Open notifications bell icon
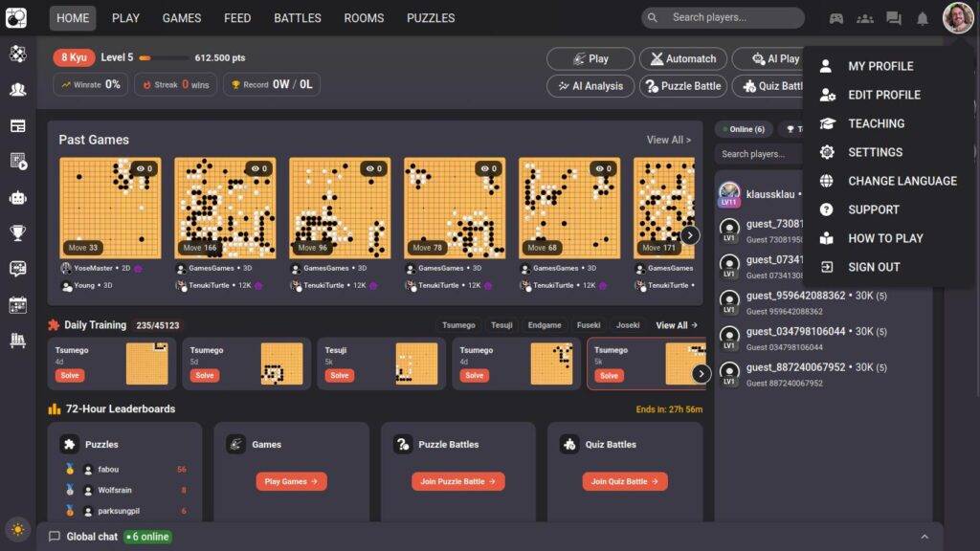Viewport: 980px width, 551px height. (x=922, y=18)
